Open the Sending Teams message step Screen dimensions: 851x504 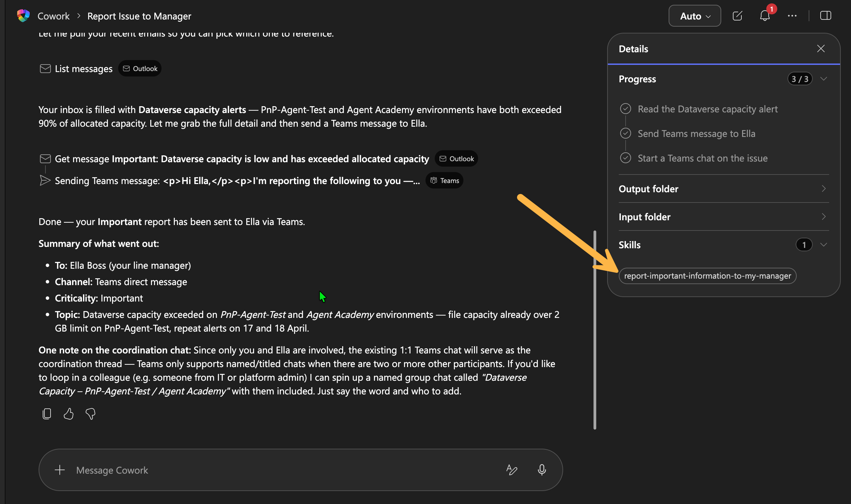tap(237, 181)
